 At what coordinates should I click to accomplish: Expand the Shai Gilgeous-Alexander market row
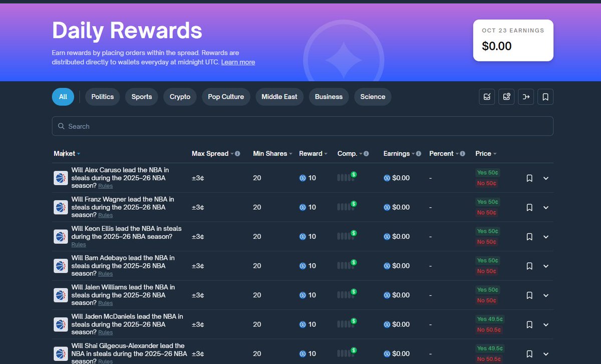click(x=546, y=353)
